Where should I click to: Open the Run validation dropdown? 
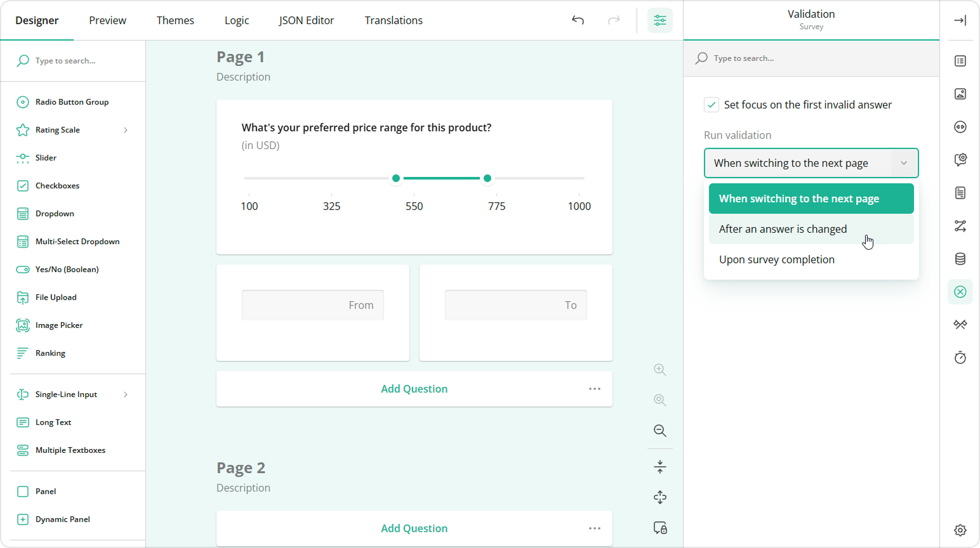[811, 163]
